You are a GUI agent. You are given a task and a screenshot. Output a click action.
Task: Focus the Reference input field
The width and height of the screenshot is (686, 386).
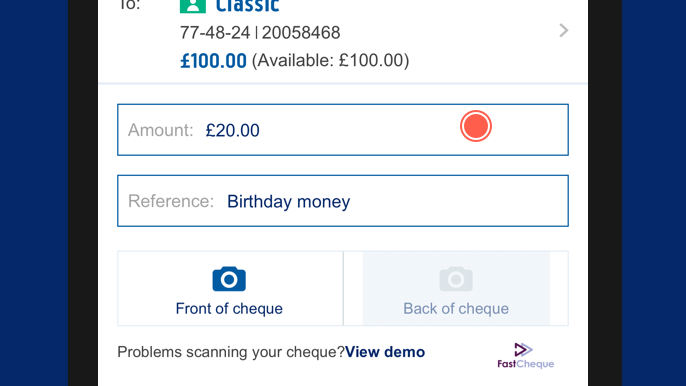(x=343, y=201)
